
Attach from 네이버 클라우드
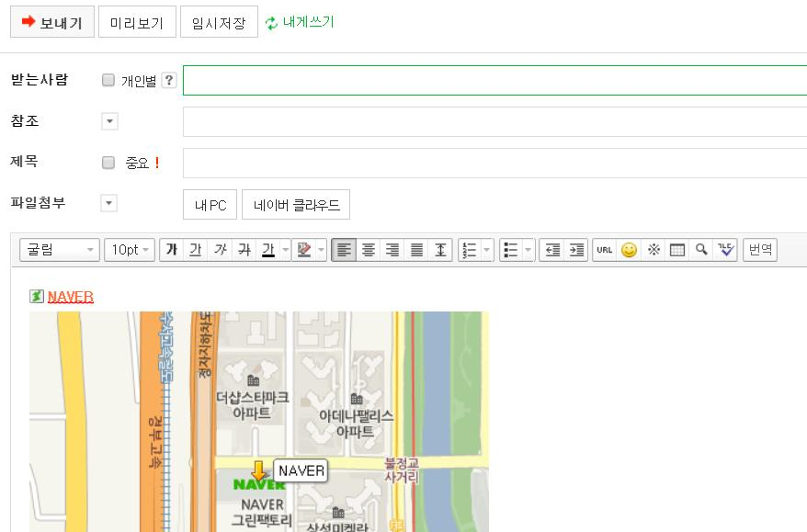296,205
